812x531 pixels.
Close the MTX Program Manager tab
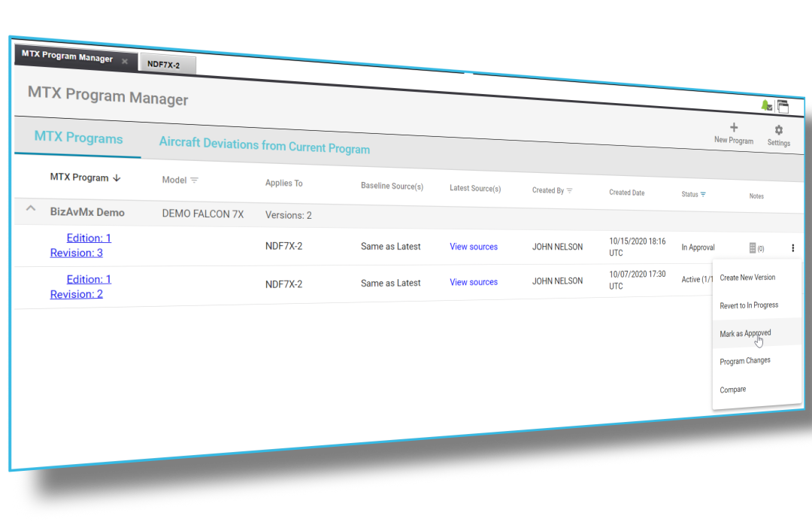tap(125, 61)
